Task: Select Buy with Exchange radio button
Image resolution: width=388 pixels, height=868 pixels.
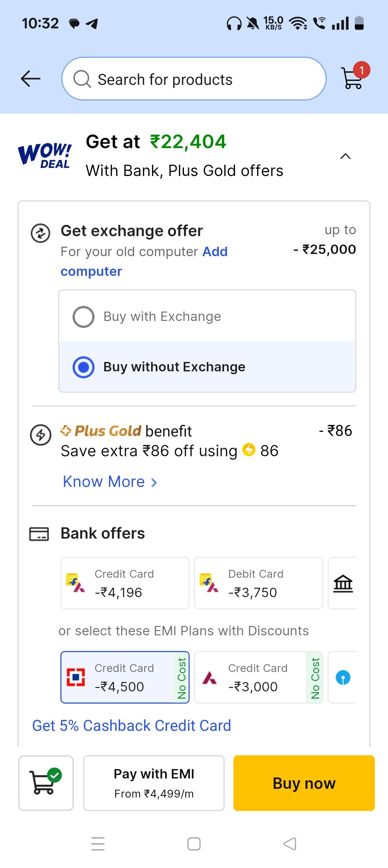Action: pos(84,317)
